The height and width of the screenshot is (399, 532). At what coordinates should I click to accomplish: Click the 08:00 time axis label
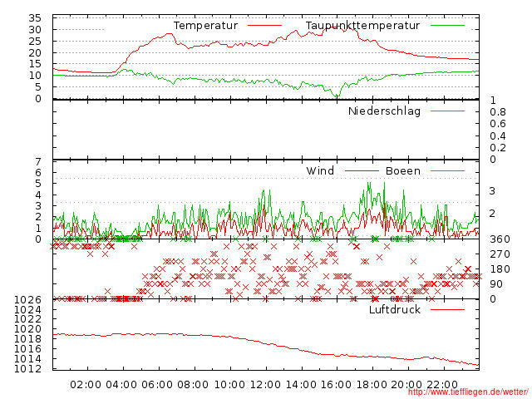tap(193, 385)
